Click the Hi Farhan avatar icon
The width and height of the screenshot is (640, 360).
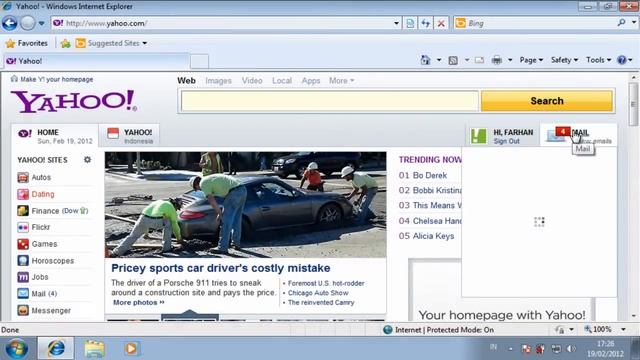478,136
